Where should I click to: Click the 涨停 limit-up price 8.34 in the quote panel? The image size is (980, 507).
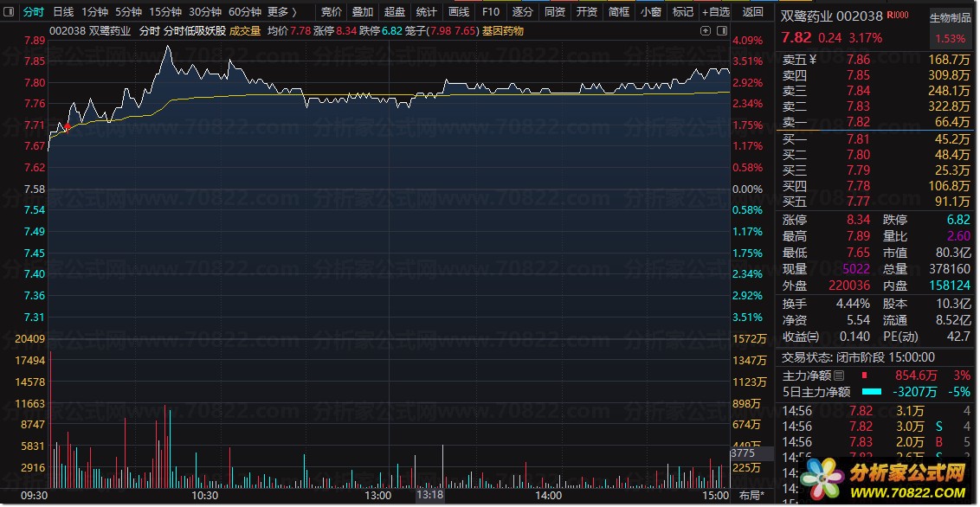click(x=858, y=220)
